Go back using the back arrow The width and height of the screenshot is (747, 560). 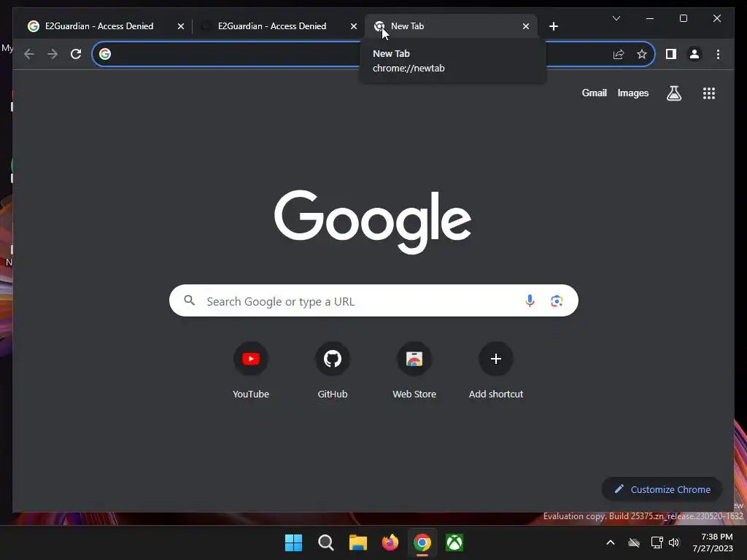(29, 54)
